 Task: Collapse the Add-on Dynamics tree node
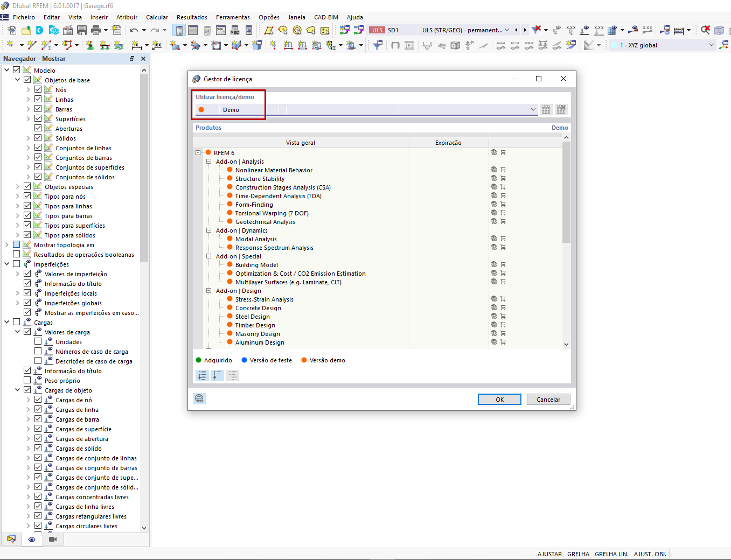click(208, 230)
